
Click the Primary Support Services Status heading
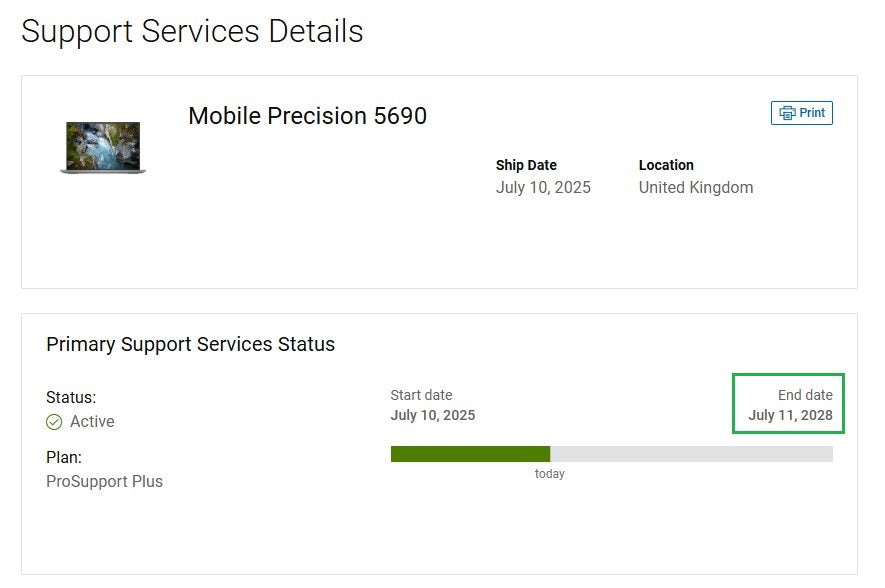coord(190,344)
